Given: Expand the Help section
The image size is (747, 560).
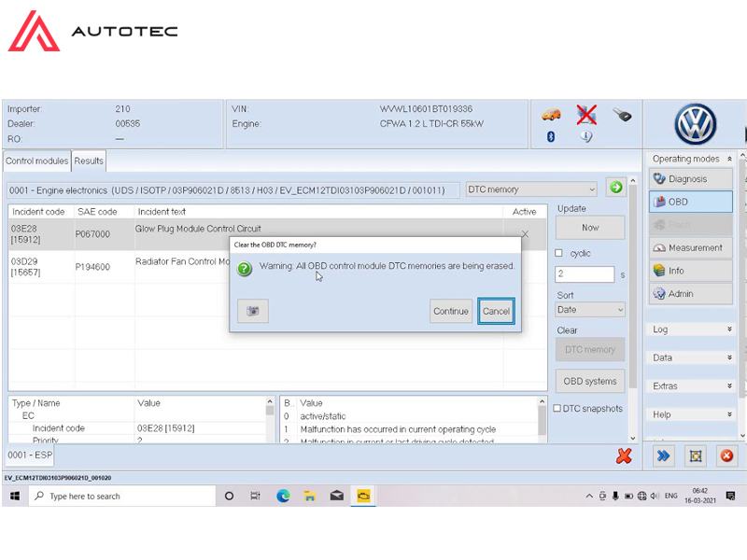Looking at the screenshot, I should tap(691, 414).
